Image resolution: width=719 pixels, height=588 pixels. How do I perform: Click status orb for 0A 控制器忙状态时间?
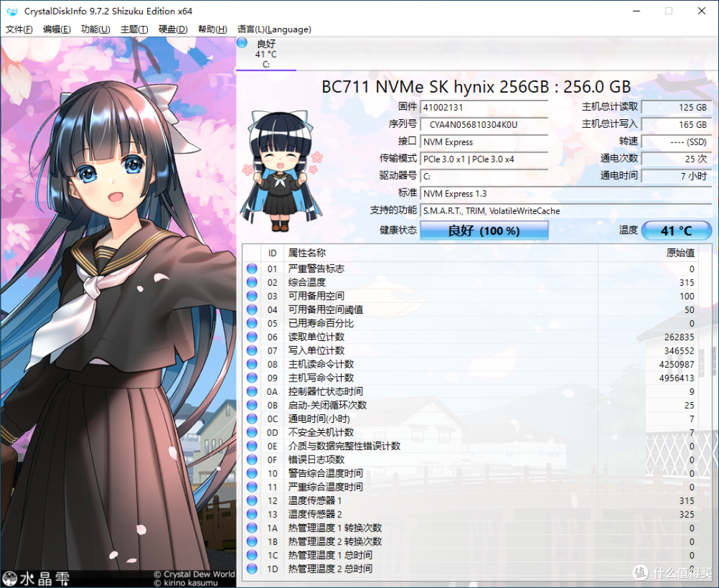point(252,392)
